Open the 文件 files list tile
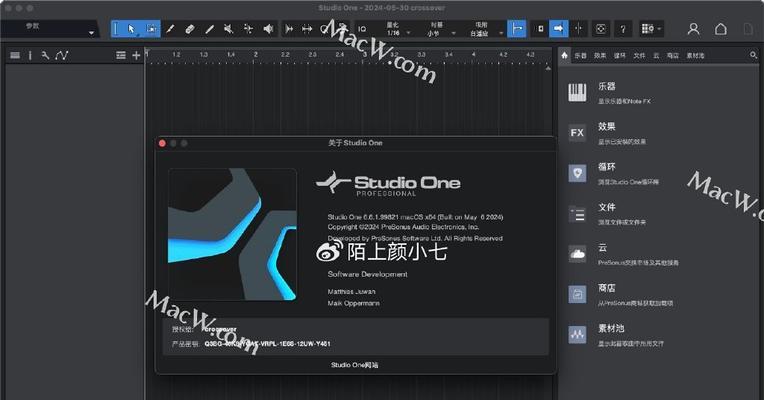The height and width of the screenshot is (400, 764). point(577,214)
